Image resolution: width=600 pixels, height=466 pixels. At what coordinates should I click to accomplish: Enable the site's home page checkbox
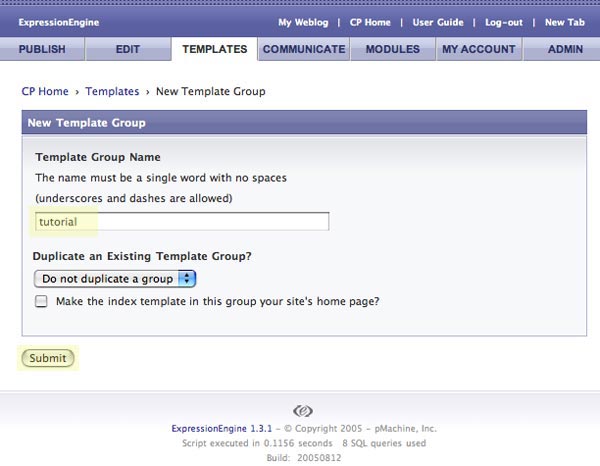(41, 301)
